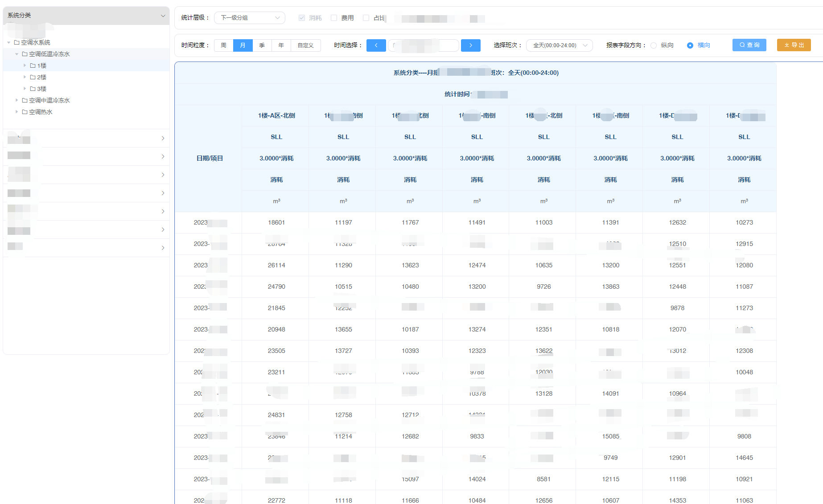
Task: Select 季 time granularity tab
Action: 262,45
